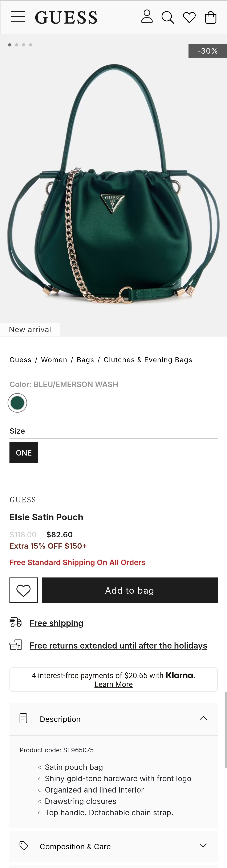Select size ONE option
Viewport: 227px width, 868px height.
pyautogui.click(x=24, y=453)
